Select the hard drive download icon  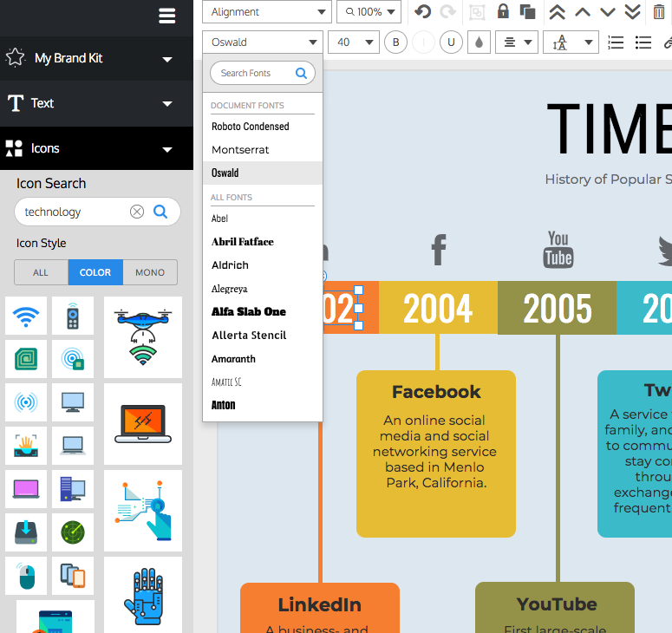click(x=26, y=532)
